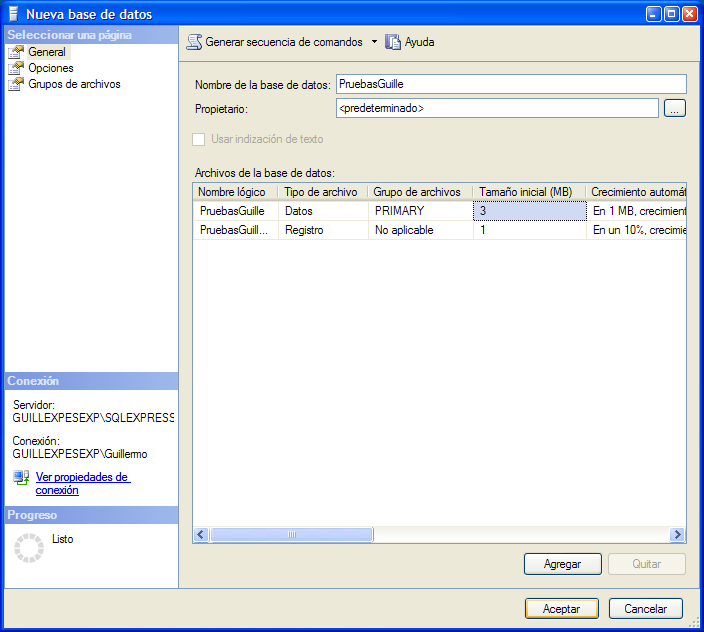Click the Nombre de la base de datos field

511,84
